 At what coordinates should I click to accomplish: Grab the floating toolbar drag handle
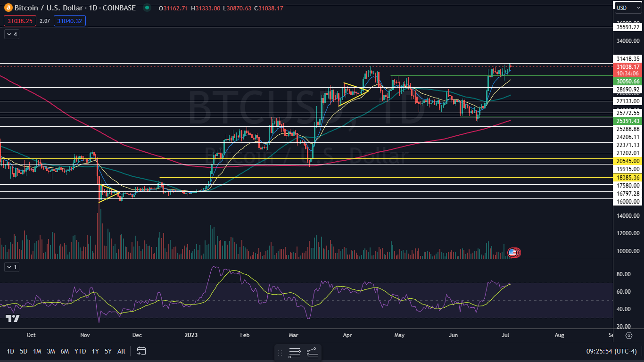pyautogui.click(x=280, y=352)
